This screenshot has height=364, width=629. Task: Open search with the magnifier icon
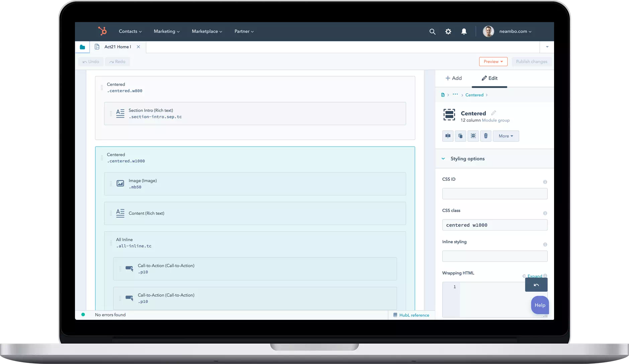432,31
